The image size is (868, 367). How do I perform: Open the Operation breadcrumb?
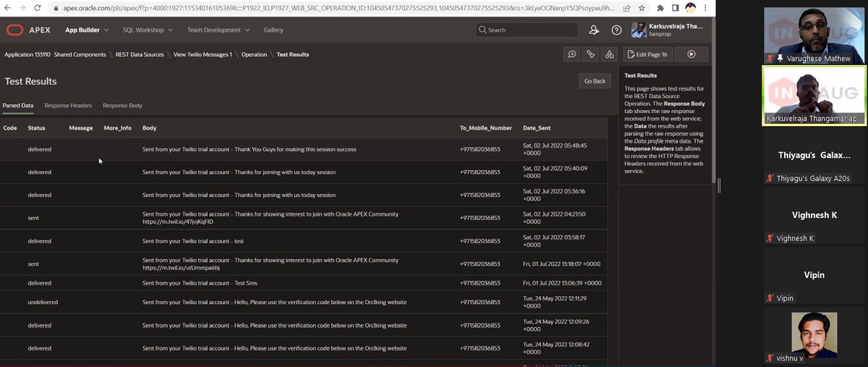tap(254, 54)
